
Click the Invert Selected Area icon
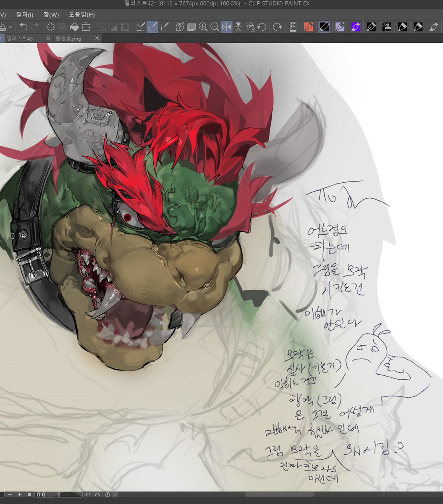pos(113,27)
